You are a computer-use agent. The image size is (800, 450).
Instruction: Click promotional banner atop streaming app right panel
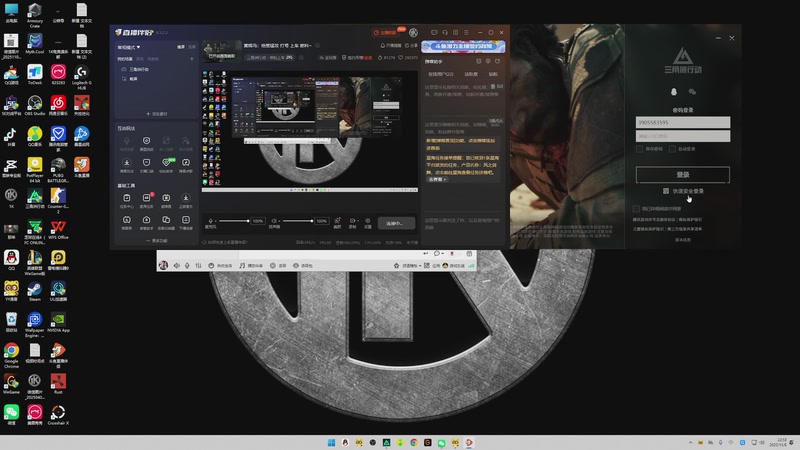pos(463,46)
